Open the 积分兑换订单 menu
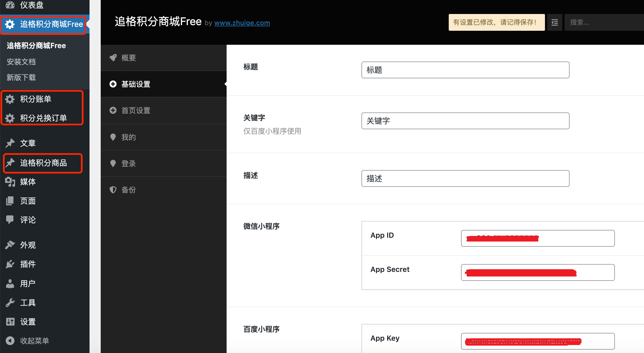The width and height of the screenshot is (644, 353). [x=45, y=118]
